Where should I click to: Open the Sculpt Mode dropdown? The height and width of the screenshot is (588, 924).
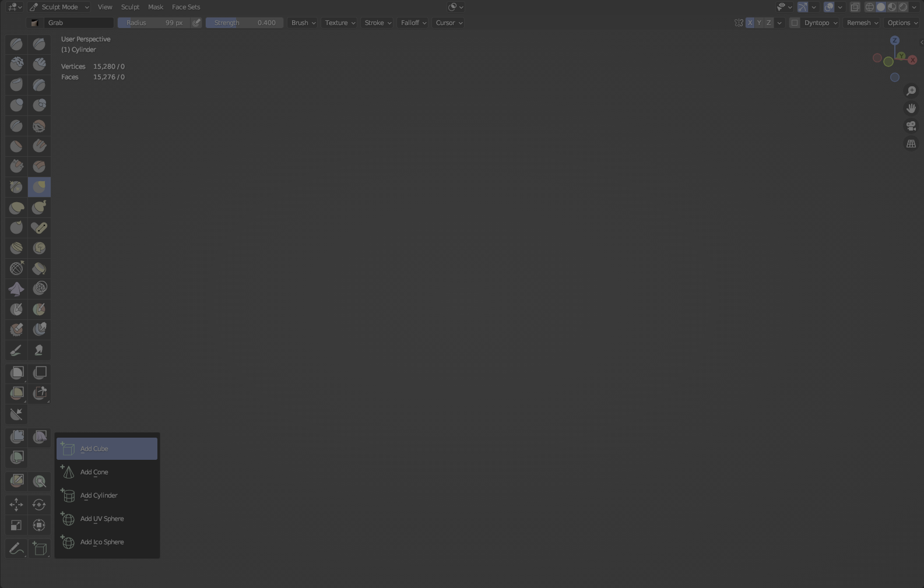59,7
